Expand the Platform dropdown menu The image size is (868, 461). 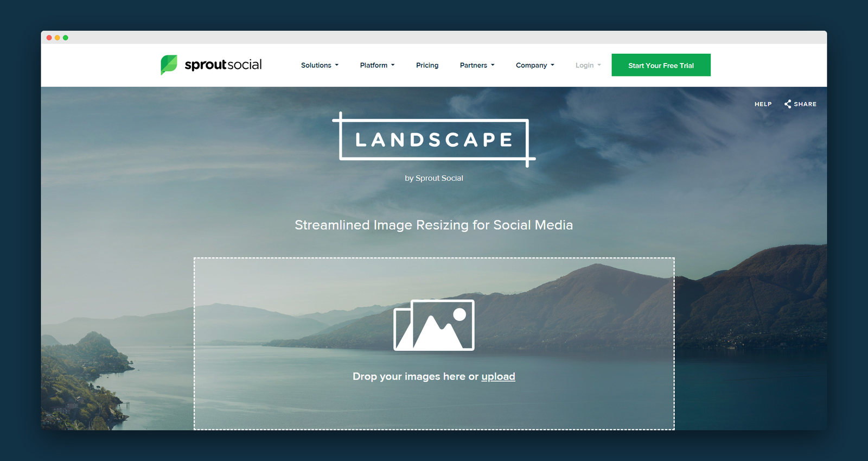click(x=377, y=65)
